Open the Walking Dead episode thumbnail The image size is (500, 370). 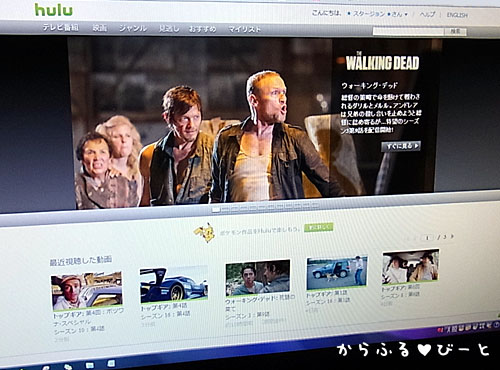pyautogui.click(x=258, y=278)
